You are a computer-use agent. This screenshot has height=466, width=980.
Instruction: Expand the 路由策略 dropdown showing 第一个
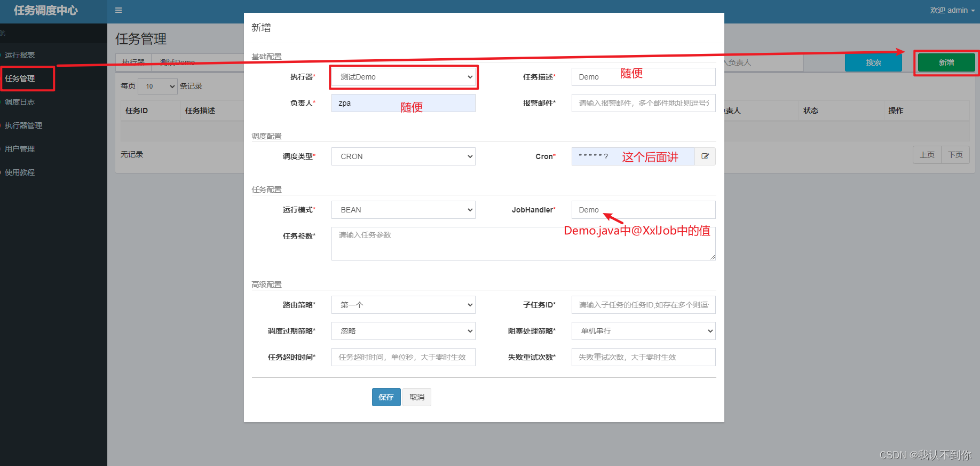[404, 305]
